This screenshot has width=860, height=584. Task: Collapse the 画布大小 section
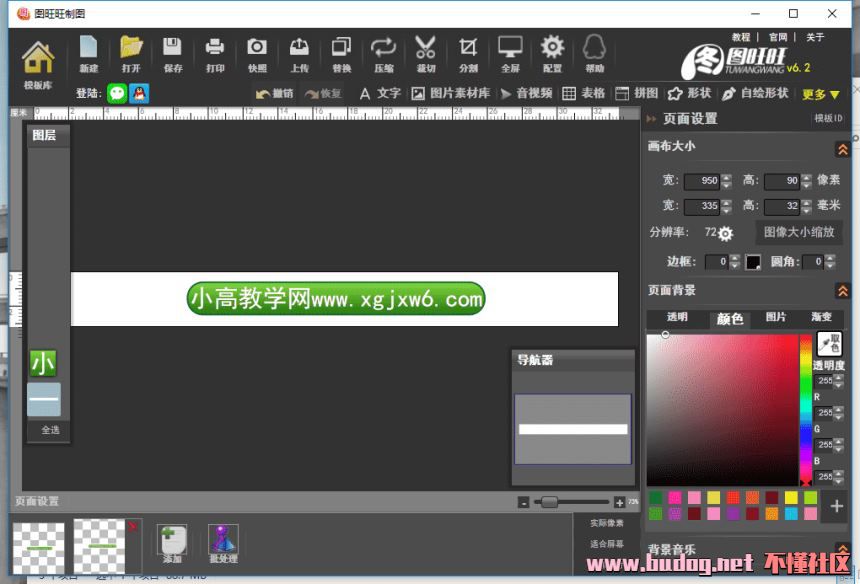point(842,149)
